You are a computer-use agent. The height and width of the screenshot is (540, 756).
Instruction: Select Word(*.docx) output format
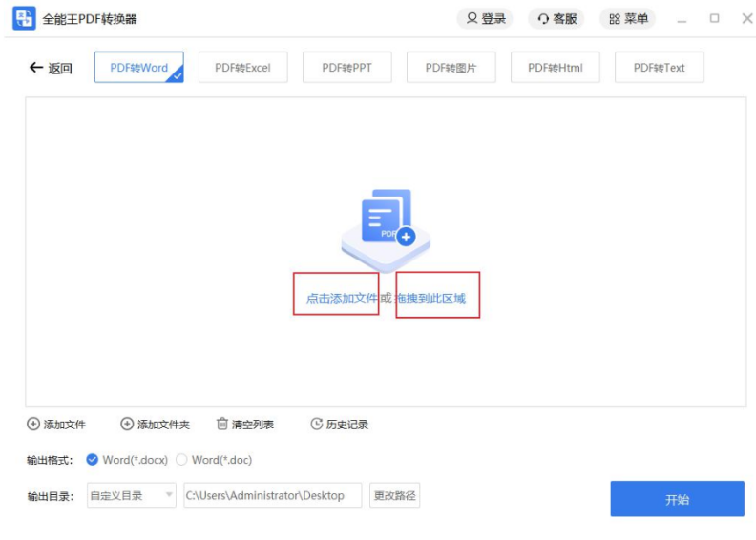click(x=93, y=460)
